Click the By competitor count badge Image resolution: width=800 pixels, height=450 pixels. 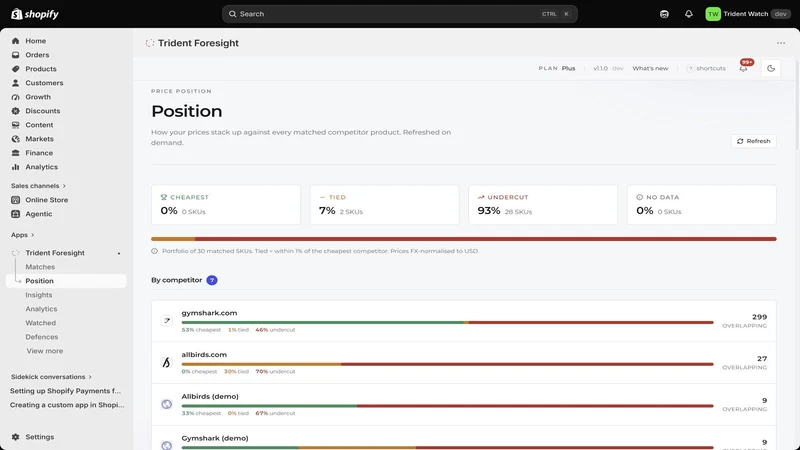[212, 280]
